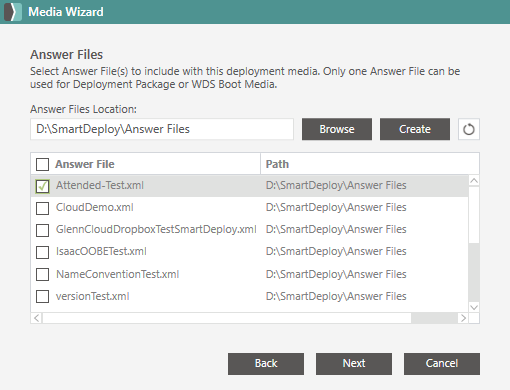Check the GlennCloudDropboxTestSmartDeploy.xml checkbox

coord(42,230)
